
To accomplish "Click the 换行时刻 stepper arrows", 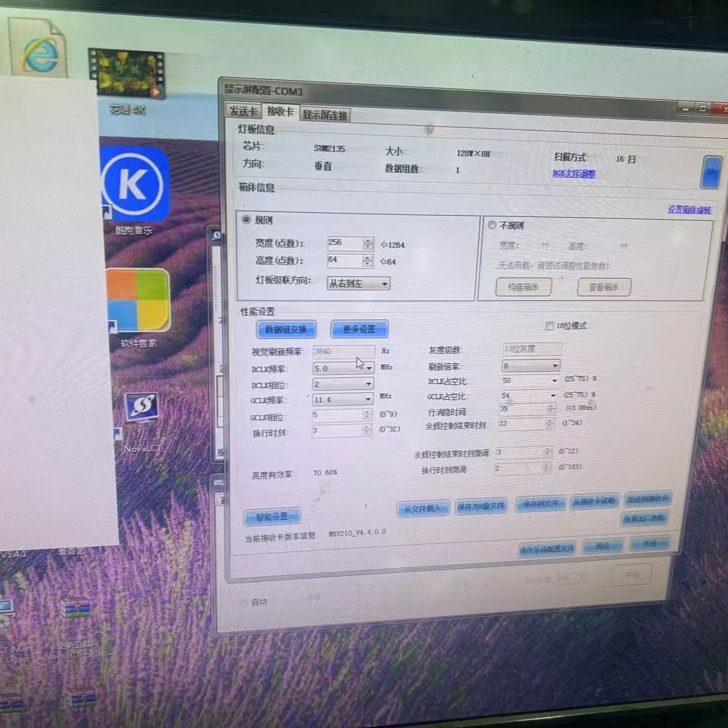I will point(366,430).
